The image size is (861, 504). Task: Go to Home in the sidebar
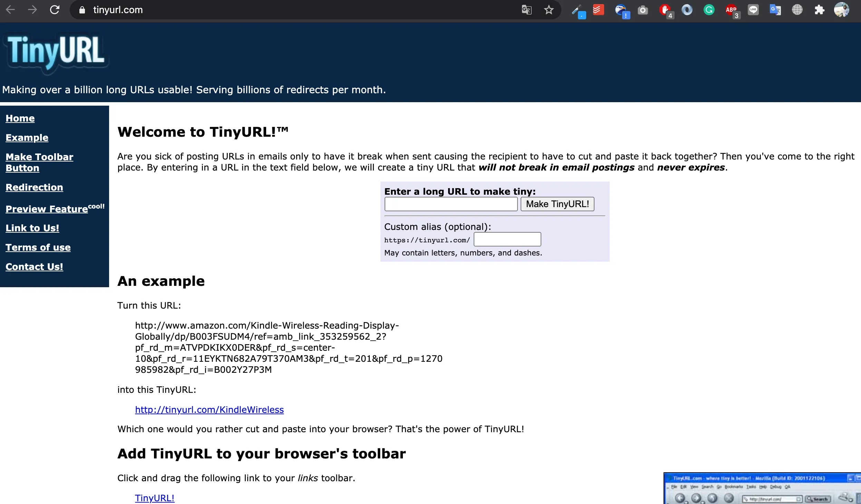pyautogui.click(x=20, y=118)
